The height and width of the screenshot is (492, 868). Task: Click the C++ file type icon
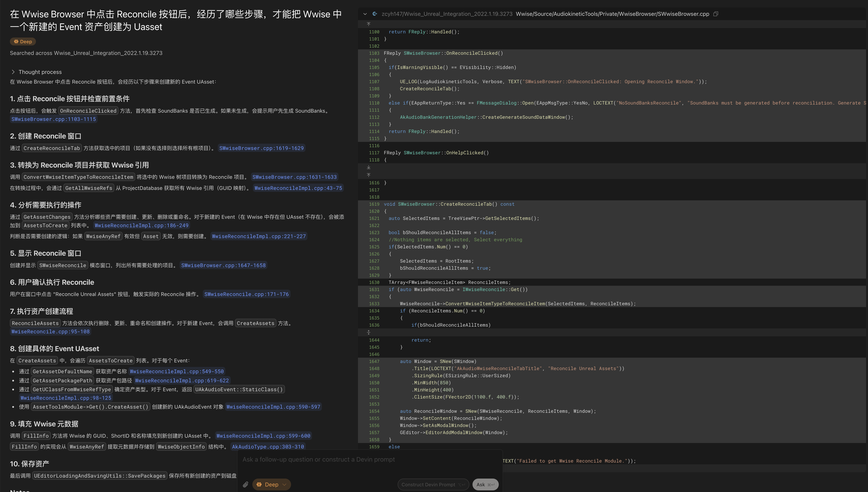375,14
